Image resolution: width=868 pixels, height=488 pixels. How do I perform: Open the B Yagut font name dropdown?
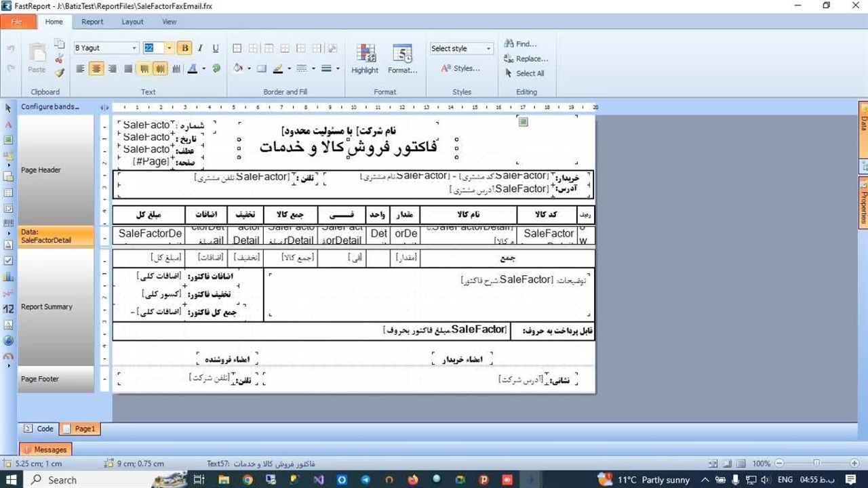[134, 48]
